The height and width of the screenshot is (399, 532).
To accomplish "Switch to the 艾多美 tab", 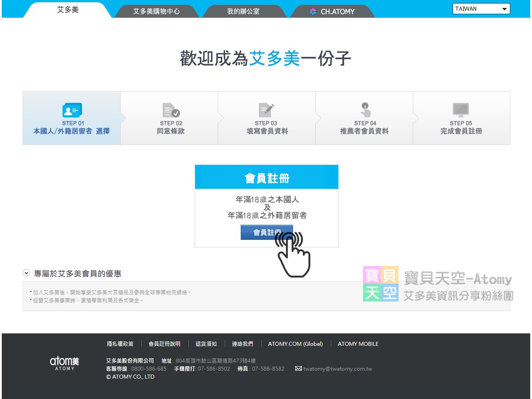I will pos(68,10).
